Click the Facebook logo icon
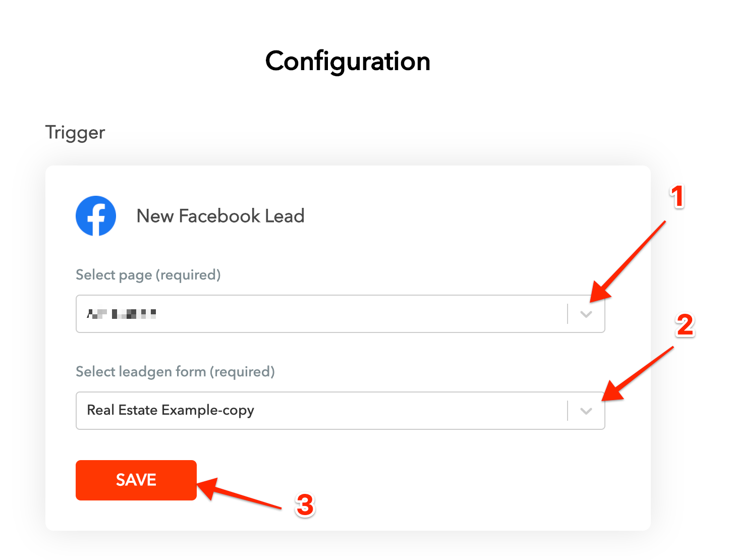 click(96, 216)
